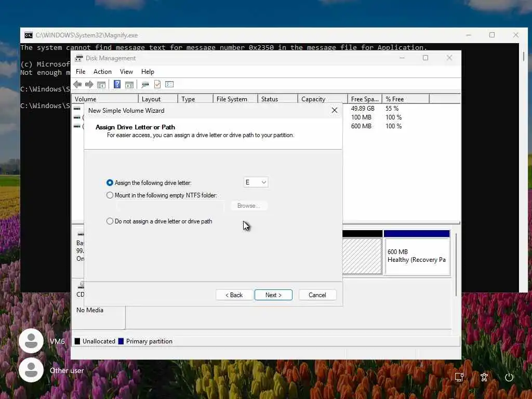Click the Show/Hide Console Tree toolbar icon

click(x=101, y=85)
